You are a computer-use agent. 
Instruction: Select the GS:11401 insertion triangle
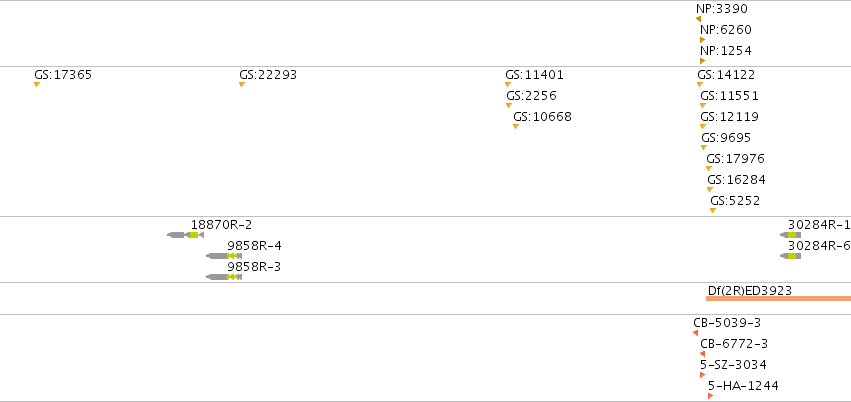point(508,85)
